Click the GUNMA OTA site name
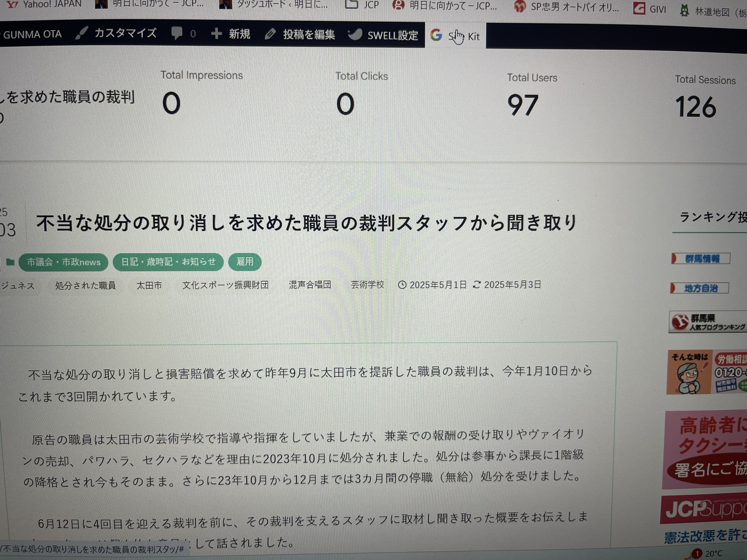Viewport: 747px width, 560px height. point(32,34)
